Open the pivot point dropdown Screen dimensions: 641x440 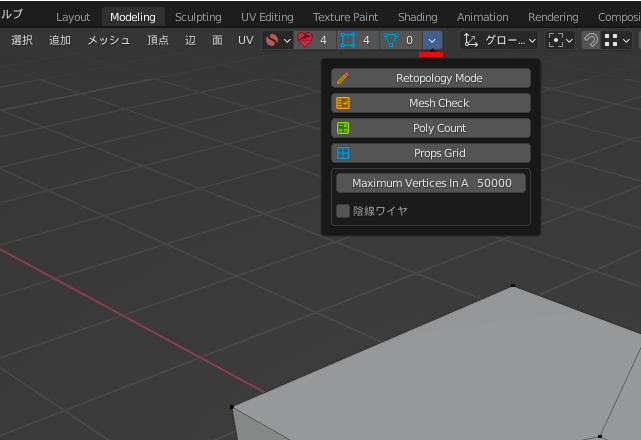560,40
